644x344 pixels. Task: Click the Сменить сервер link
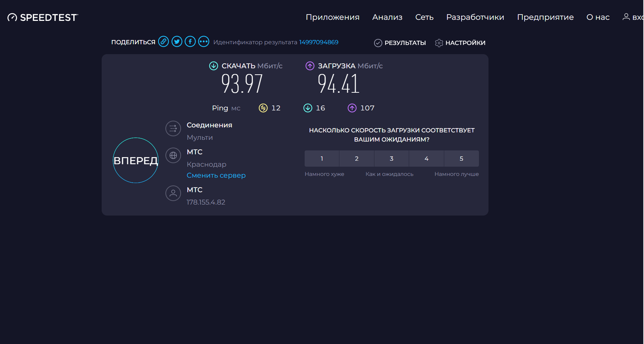(216, 175)
